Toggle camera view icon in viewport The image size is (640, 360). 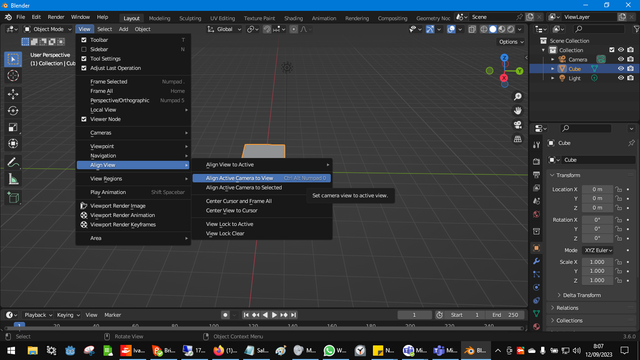(518, 125)
